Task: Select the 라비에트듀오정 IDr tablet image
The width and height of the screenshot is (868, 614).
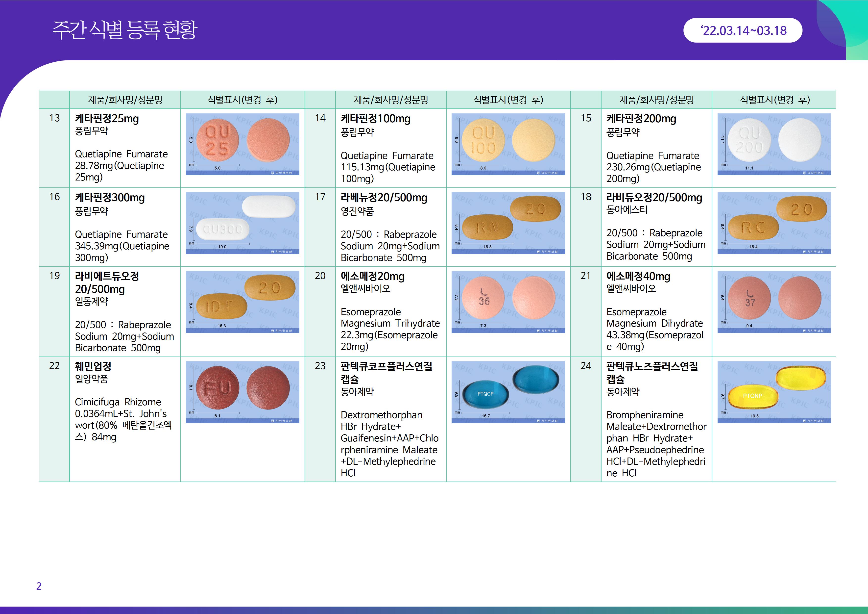Action: coord(242,302)
